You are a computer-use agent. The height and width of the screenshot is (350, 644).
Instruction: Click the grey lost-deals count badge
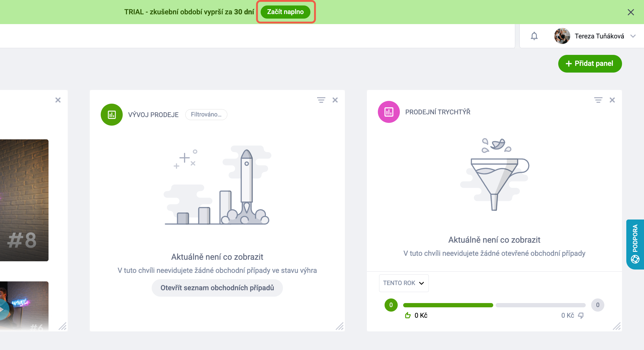pos(598,305)
